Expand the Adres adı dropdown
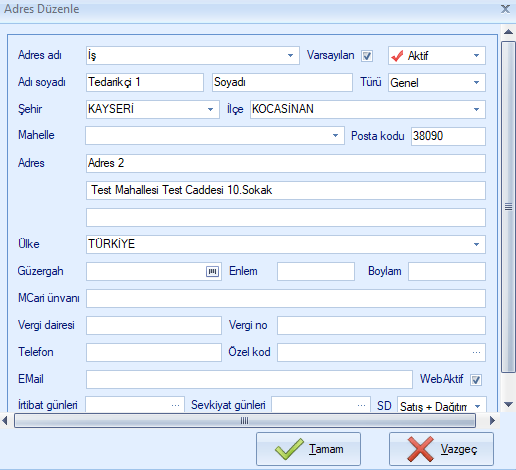The image size is (516, 470). [290, 56]
